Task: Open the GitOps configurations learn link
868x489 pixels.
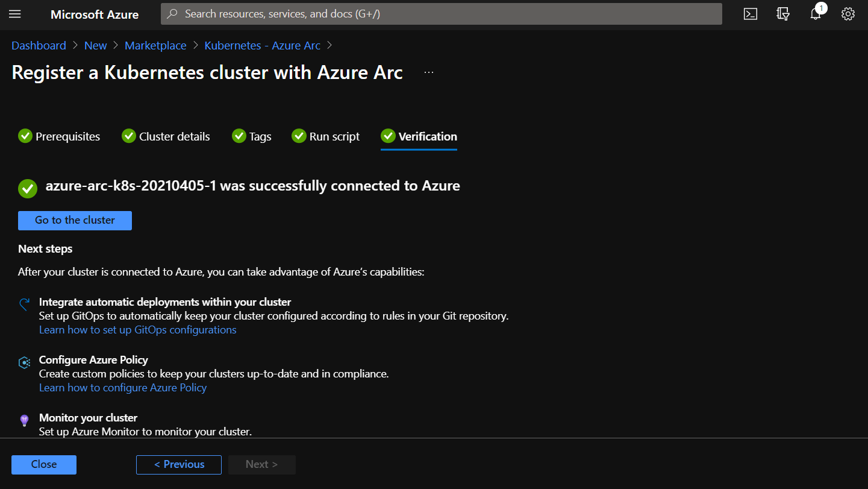Action: 137,330
